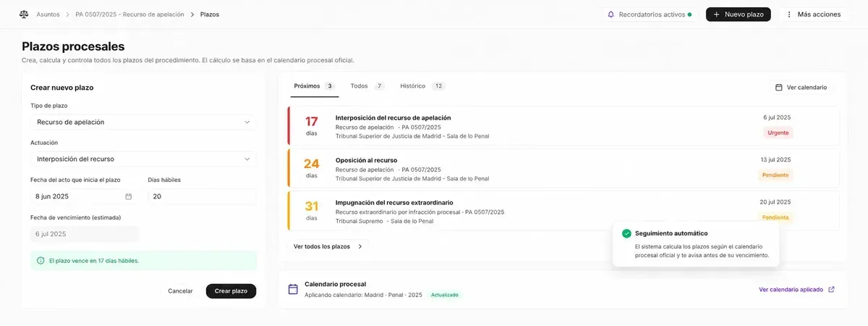
Task: Click the Calendario procesal calendar icon
Action: point(293,289)
